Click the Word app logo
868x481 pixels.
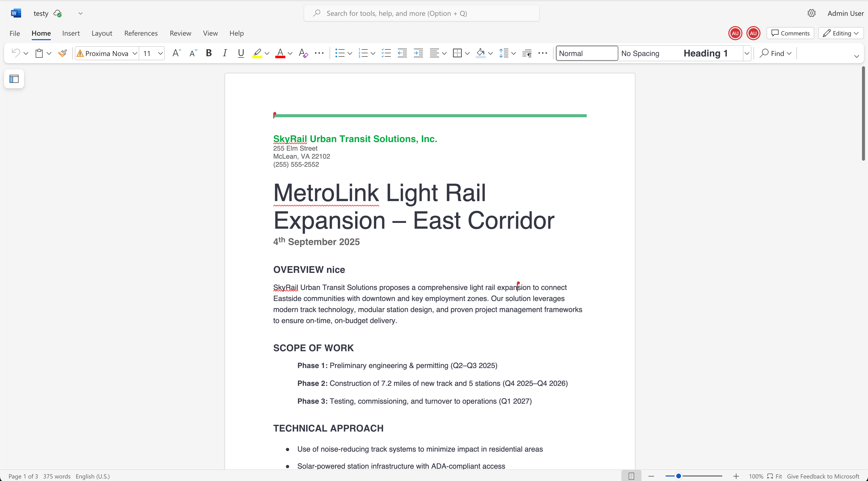click(16, 14)
